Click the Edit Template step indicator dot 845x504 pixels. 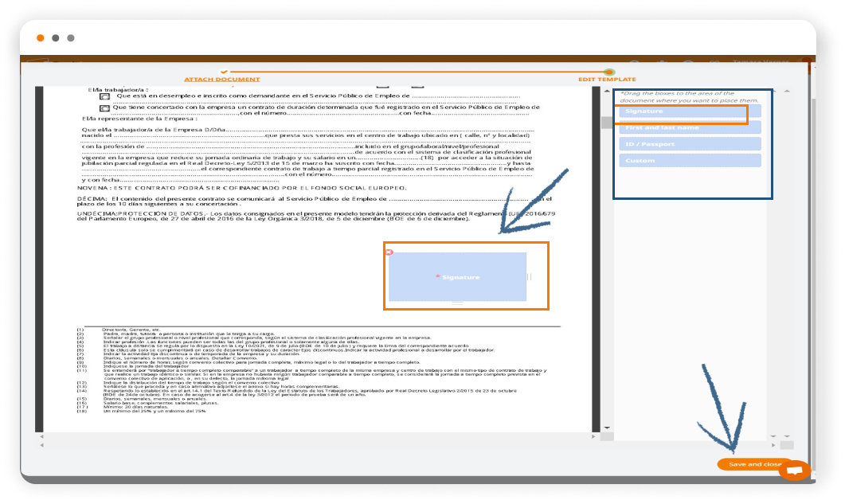[x=608, y=72]
